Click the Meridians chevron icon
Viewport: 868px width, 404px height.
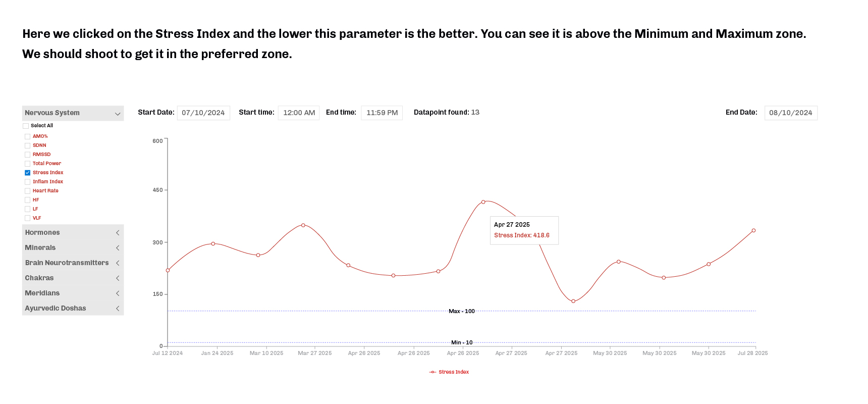pos(118,293)
